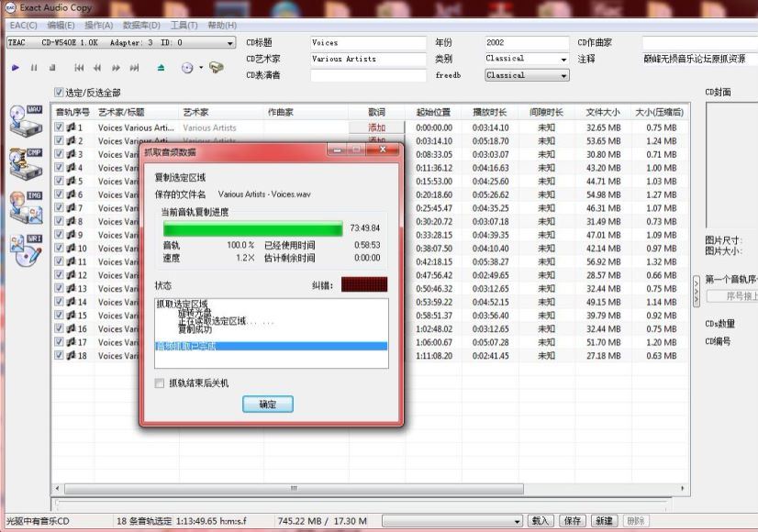This screenshot has width=758, height=532.
Task: Click the music note icon of track 1
Action: [71, 127]
